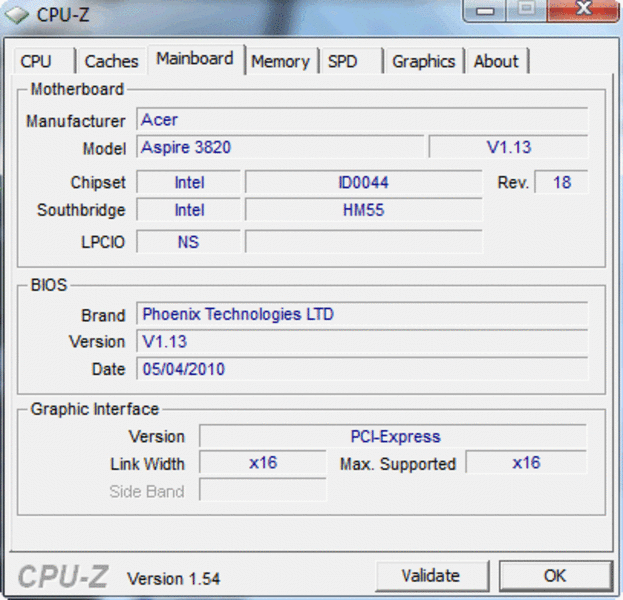This screenshot has width=623, height=600.
Task: Click the 'Manufacturer' label
Action: pyautogui.click(x=75, y=121)
